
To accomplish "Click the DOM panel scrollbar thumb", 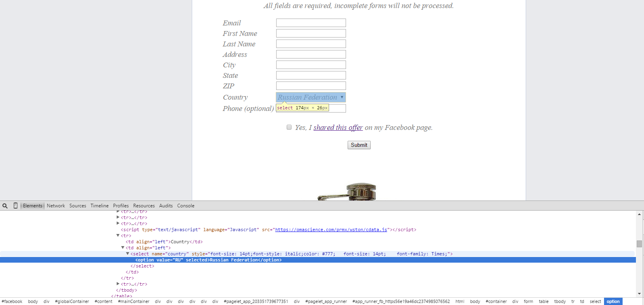I will pyautogui.click(x=639, y=244).
